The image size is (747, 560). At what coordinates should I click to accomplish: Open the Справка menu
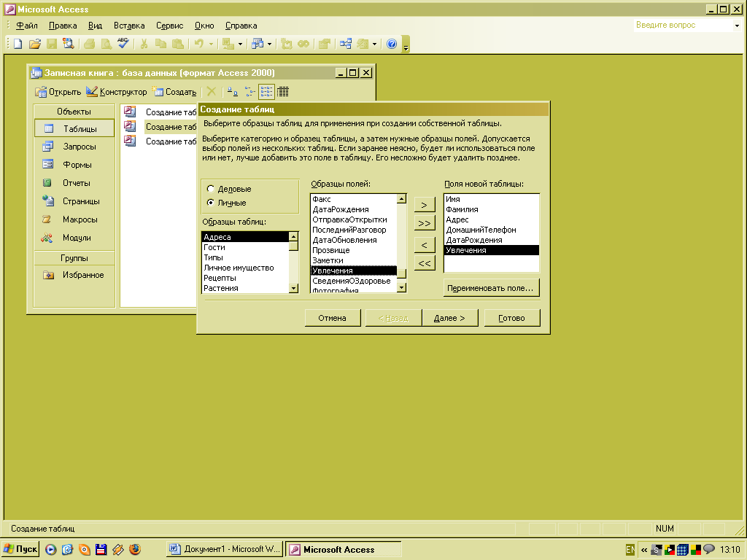click(241, 26)
